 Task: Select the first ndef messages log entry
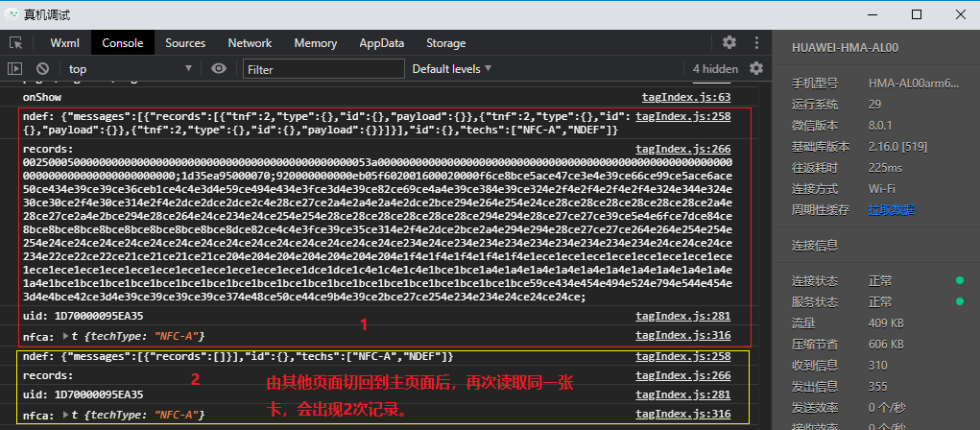pyautogui.click(x=328, y=123)
